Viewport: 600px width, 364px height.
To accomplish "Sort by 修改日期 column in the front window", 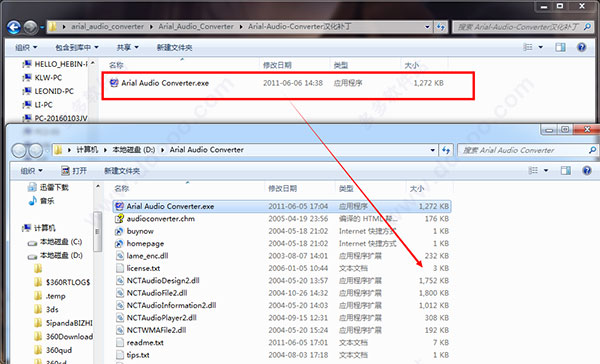I will pyautogui.click(x=282, y=188).
